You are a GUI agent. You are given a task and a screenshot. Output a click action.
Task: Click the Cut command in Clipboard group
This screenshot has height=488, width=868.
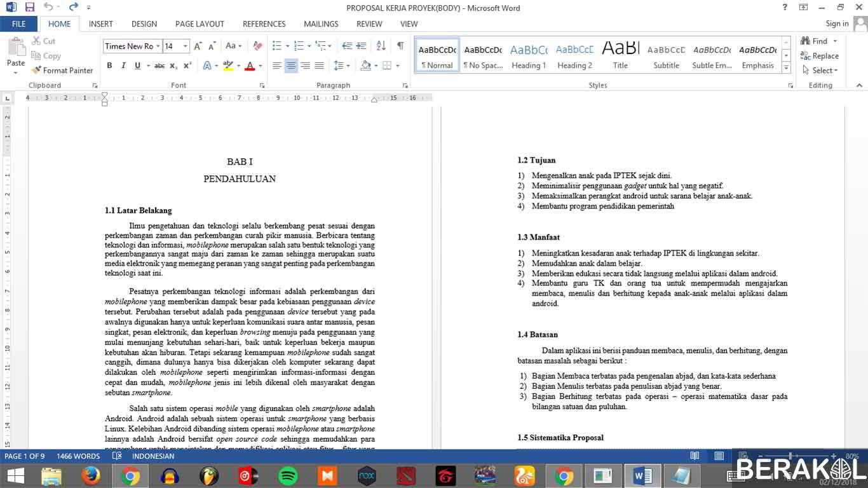[43, 41]
